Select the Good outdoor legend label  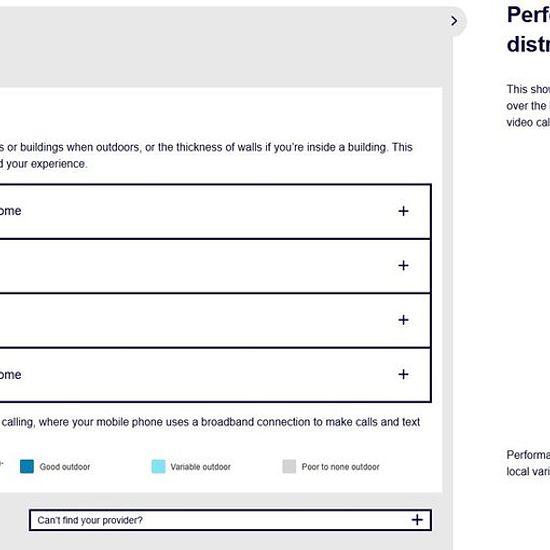pyautogui.click(x=65, y=467)
